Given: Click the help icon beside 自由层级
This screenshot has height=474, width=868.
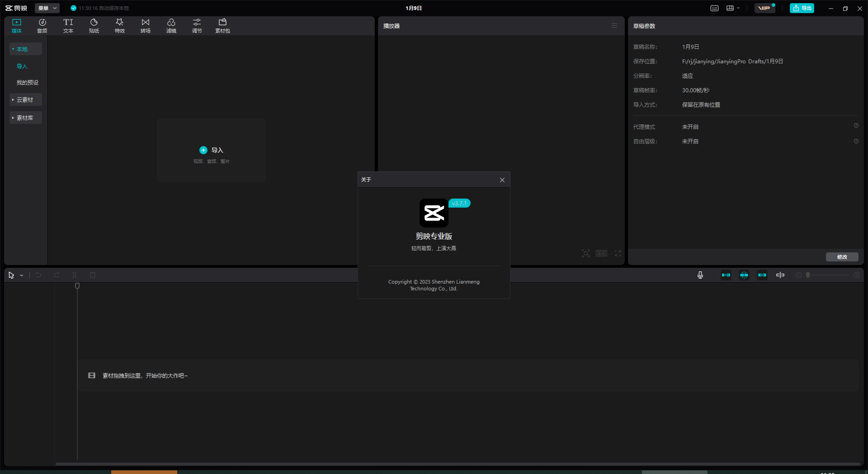Looking at the screenshot, I should 856,142.
